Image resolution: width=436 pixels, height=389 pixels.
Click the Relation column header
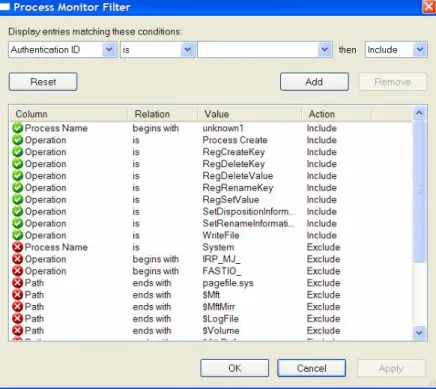(163, 114)
